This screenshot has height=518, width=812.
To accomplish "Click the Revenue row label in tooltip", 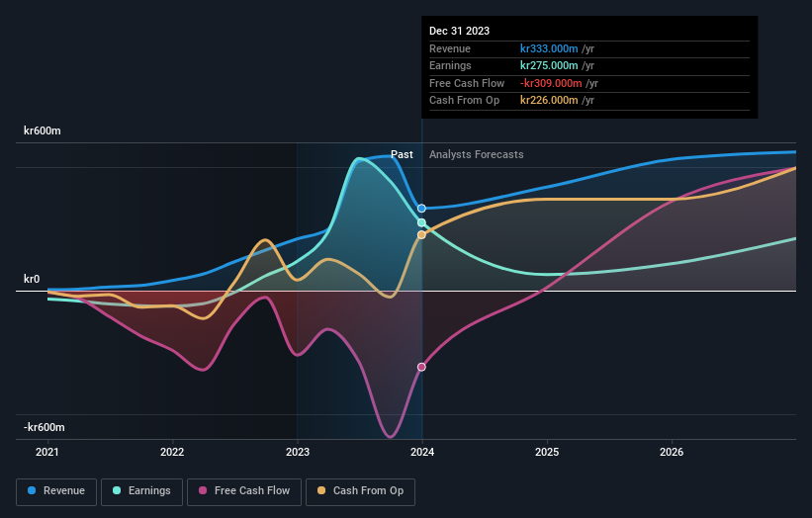I will point(450,48).
